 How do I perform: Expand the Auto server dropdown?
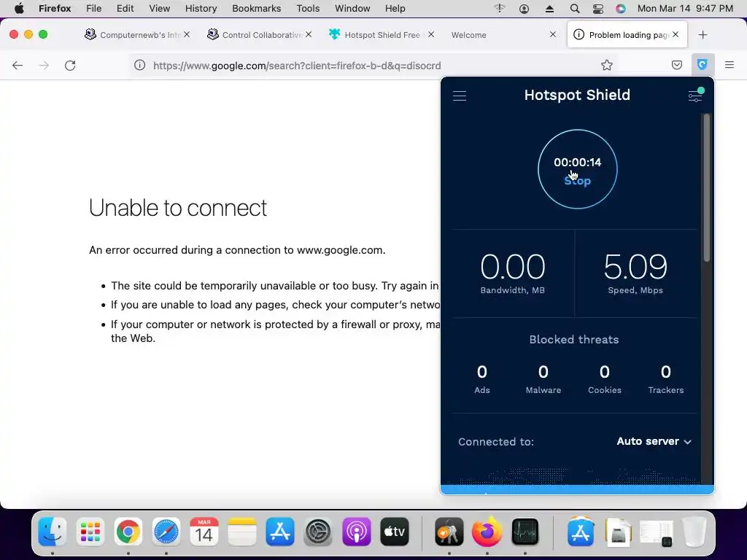[654, 441]
